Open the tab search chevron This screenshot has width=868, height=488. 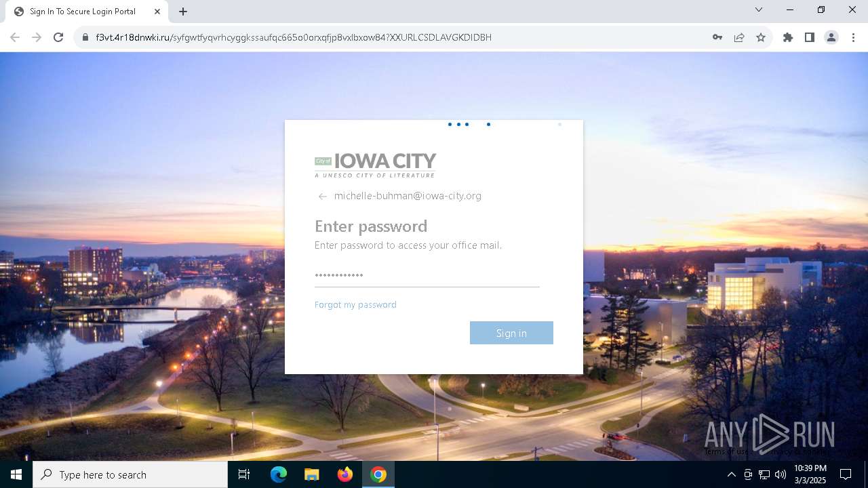tap(759, 9)
